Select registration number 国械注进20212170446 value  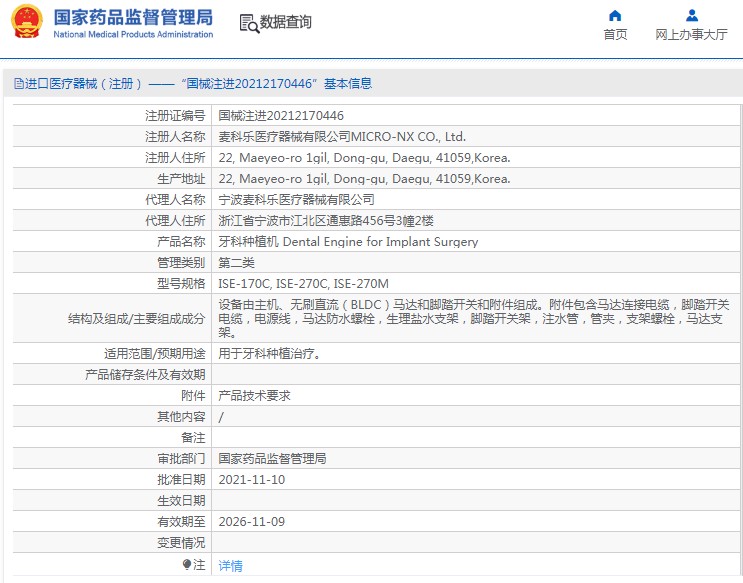(281, 116)
